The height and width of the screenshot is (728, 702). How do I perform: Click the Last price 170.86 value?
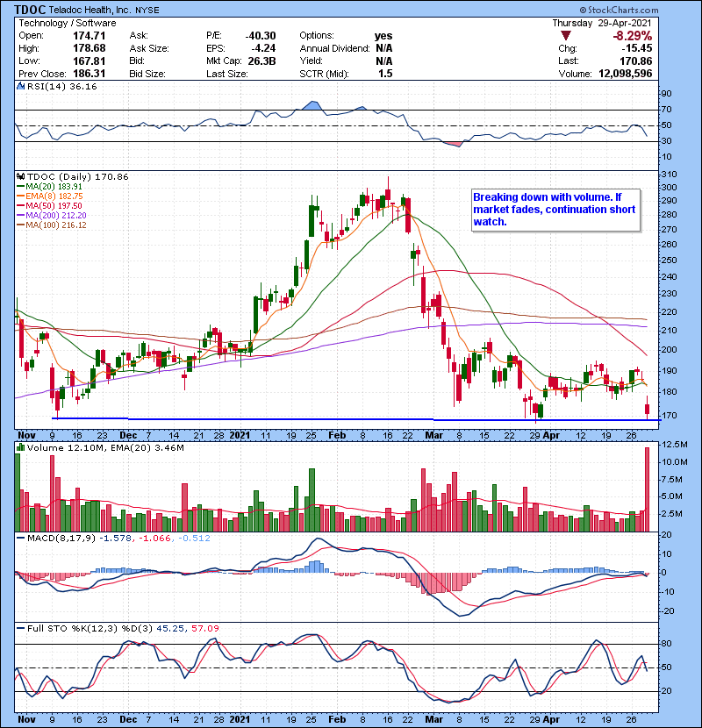635,61
